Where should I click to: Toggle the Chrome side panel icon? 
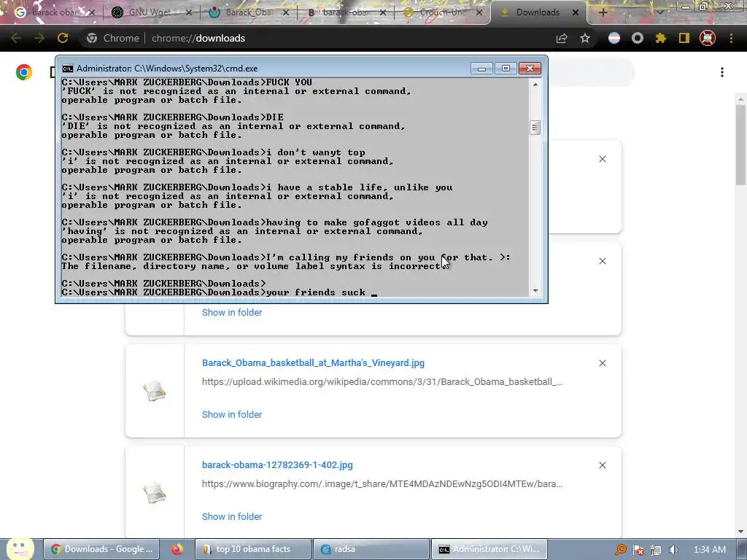click(684, 38)
